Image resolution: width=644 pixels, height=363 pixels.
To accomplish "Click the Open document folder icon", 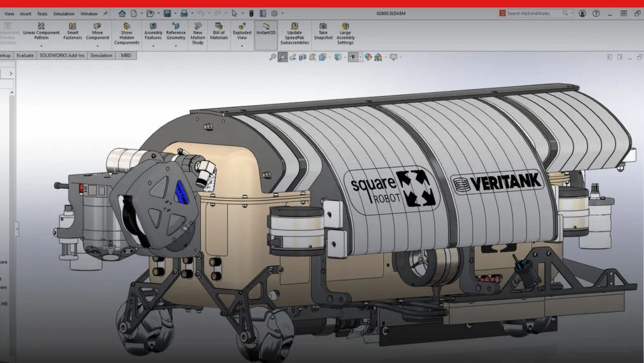I will (150, 14).
